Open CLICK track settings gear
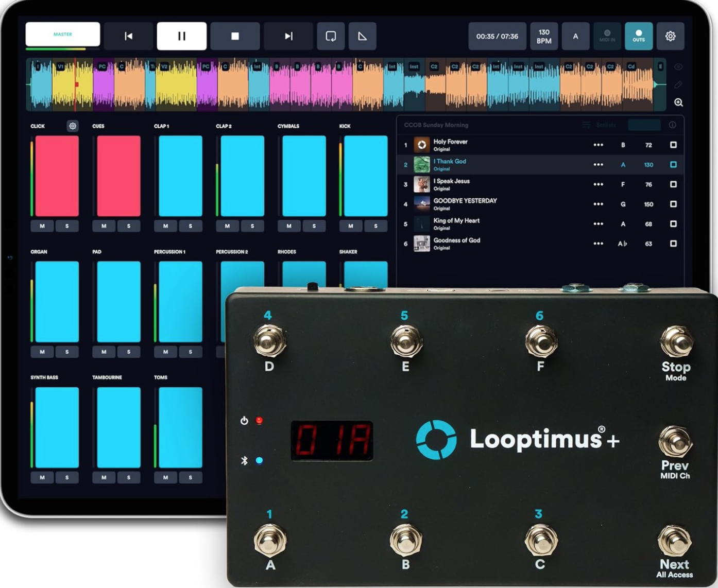 [73, 126]
